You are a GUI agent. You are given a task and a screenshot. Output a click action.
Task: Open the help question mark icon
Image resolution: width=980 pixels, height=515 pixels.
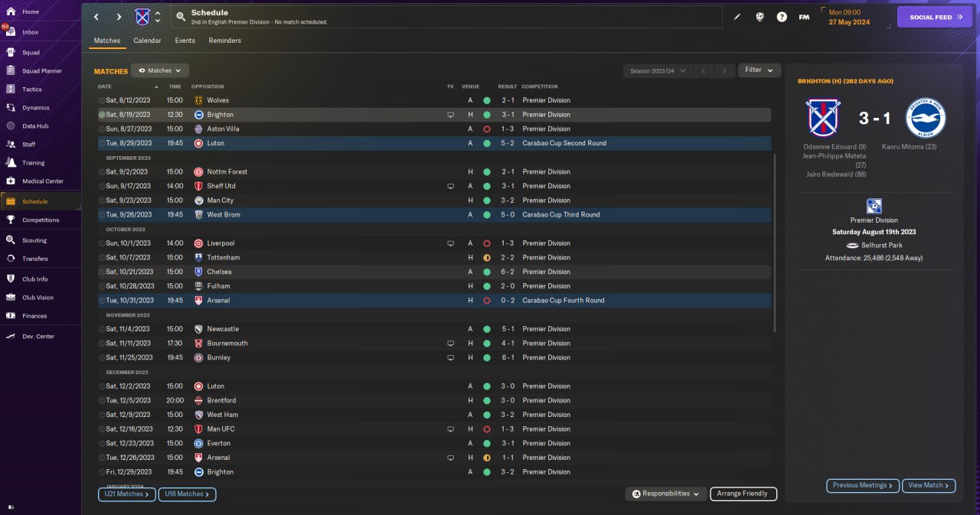pos(782,17)
